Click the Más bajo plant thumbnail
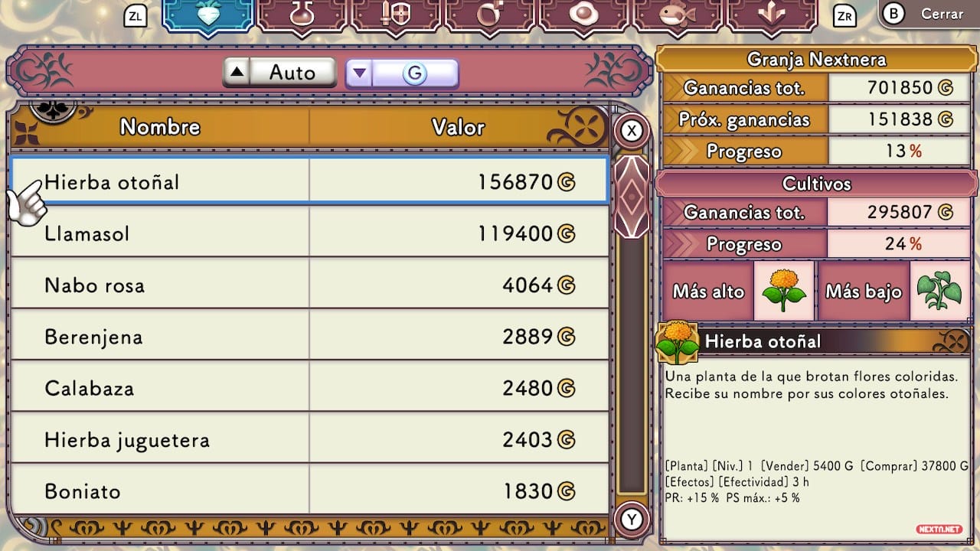 click(x=939, y=291)
